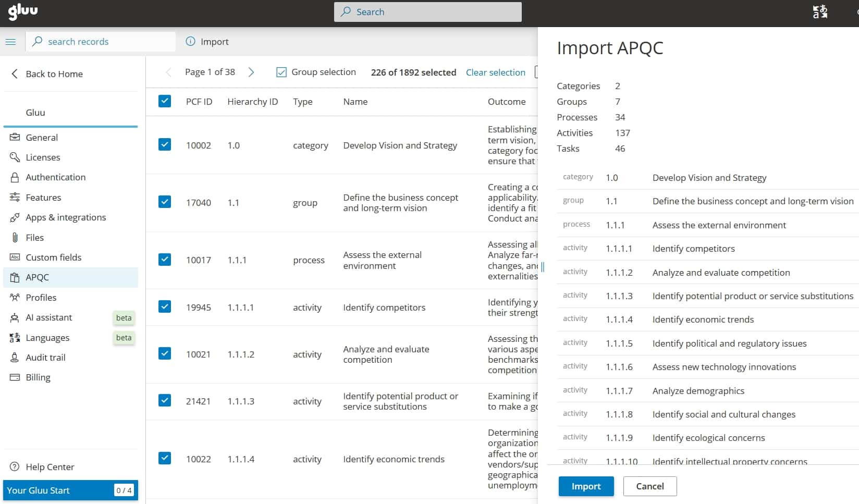Click the APQC clipboard icon
This screenshot has width=859, height=504.
tap(15, 277)
